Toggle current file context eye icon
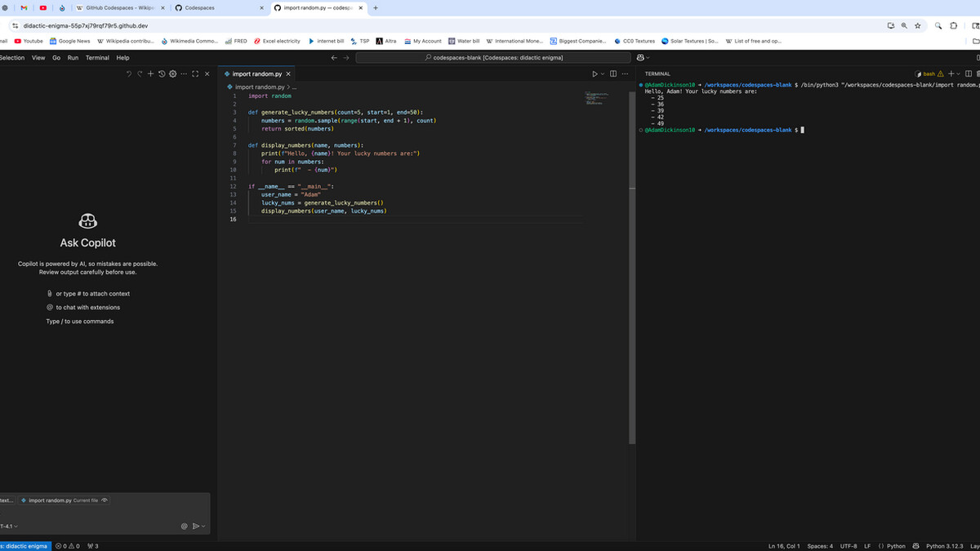The height and width of the screenshot is (551, 980). click(x=105, y=500)
